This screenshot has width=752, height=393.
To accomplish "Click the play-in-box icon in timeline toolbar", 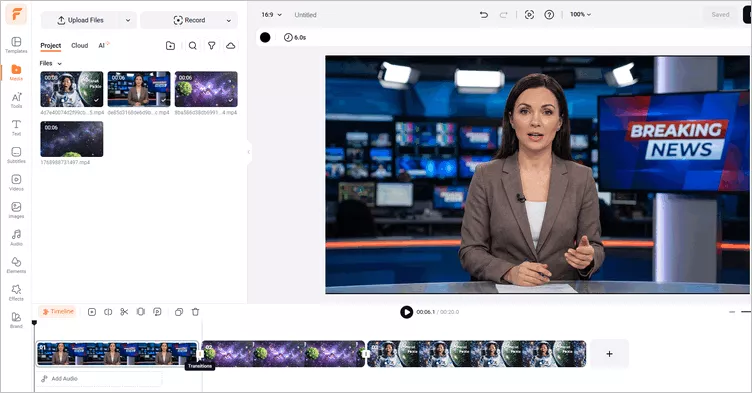I will [92, 312].
